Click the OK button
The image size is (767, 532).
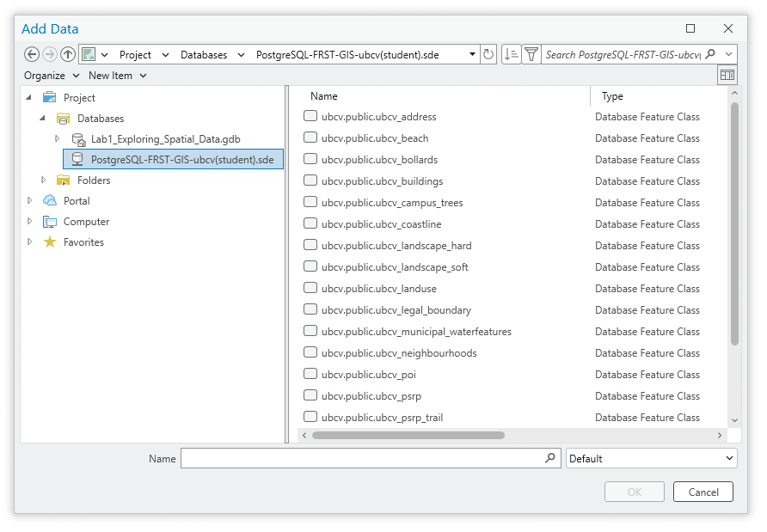coord(635,492)
